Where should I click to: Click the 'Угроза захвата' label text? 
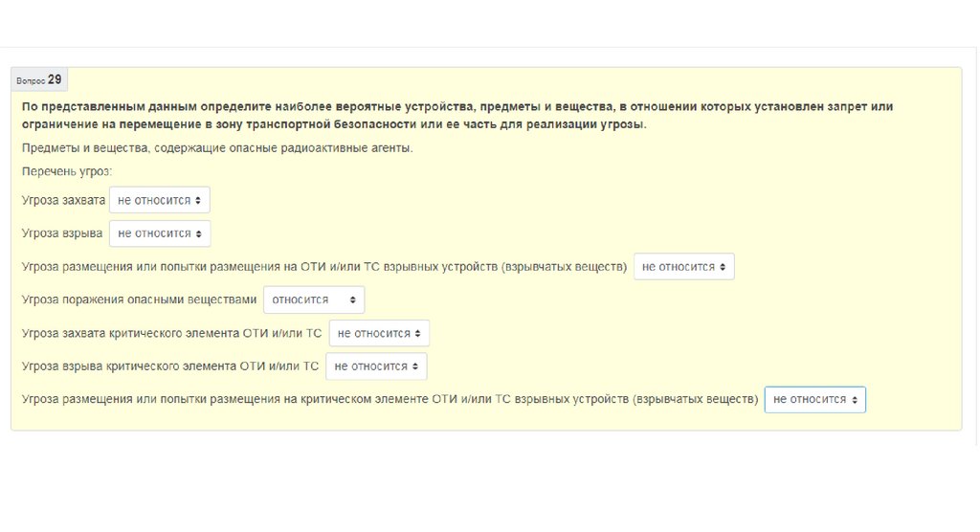pos(63,200)
